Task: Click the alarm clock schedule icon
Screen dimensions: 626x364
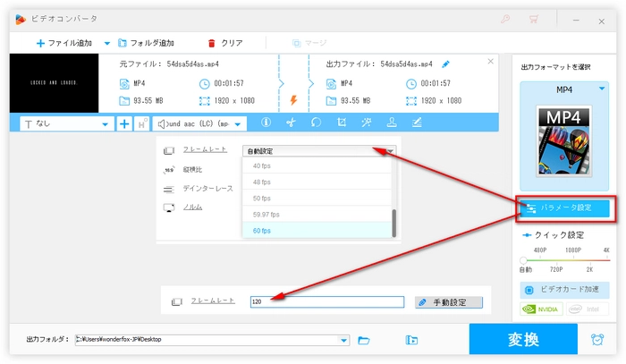Action: (x=596, y=340)
